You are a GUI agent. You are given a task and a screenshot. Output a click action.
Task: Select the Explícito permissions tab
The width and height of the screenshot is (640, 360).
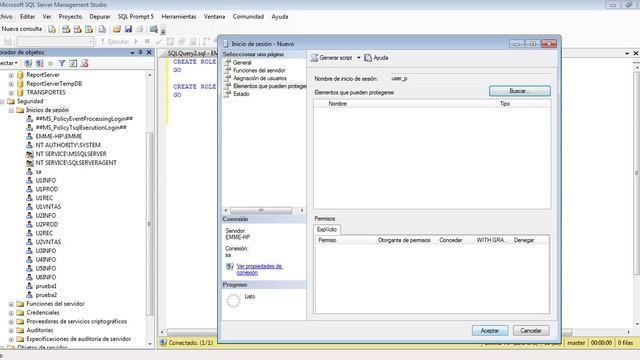(327, 229)
